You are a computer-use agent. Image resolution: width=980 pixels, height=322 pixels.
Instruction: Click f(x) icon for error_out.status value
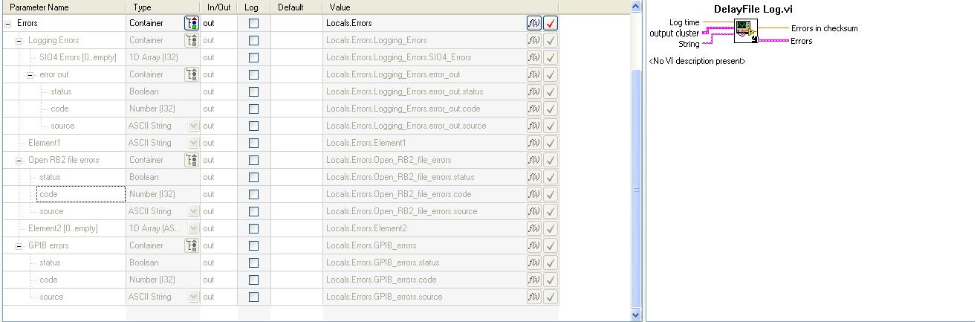533,91
